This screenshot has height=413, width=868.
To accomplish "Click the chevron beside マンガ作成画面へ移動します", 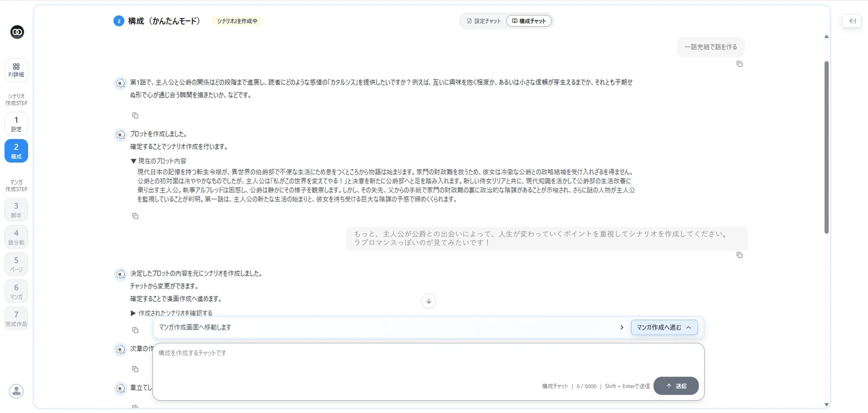I will point(622,327).
